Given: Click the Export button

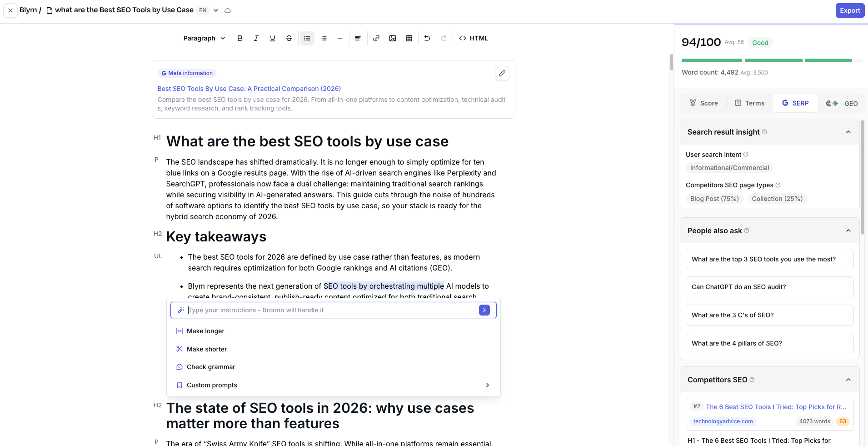Looking at the screenshot, I should click(850, 10).
